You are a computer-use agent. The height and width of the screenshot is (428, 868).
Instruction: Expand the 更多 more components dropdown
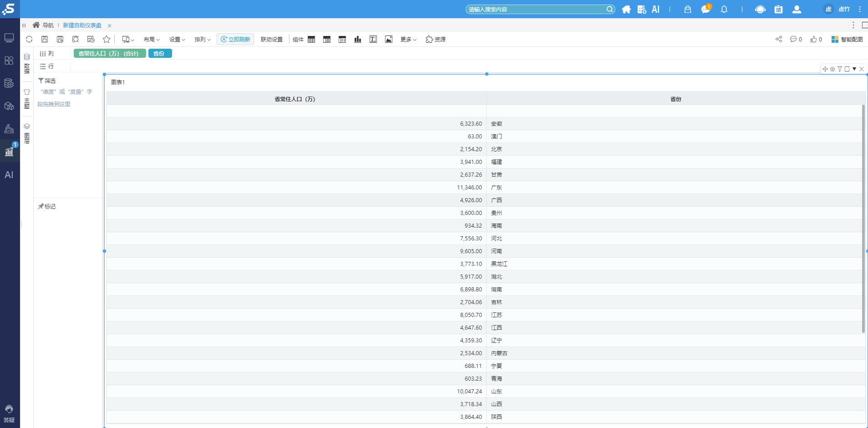pos(408,40)
